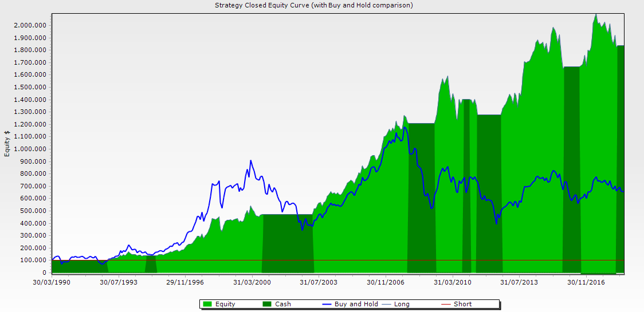Viewport: 644px width, 312px height.
Task: Select the 31/03/2000 date on x-axis
Action: coord(253,282)
